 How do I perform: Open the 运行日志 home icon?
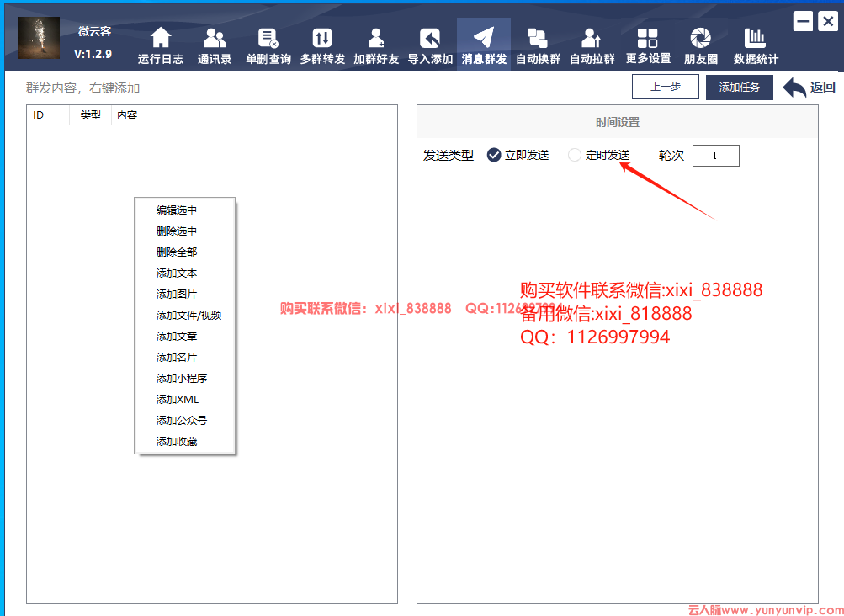click(x=161, y=38)
